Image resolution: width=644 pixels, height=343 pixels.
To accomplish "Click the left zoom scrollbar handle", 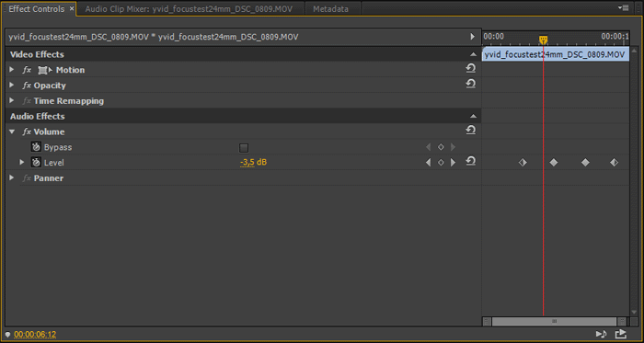I will tap(487, 321).
